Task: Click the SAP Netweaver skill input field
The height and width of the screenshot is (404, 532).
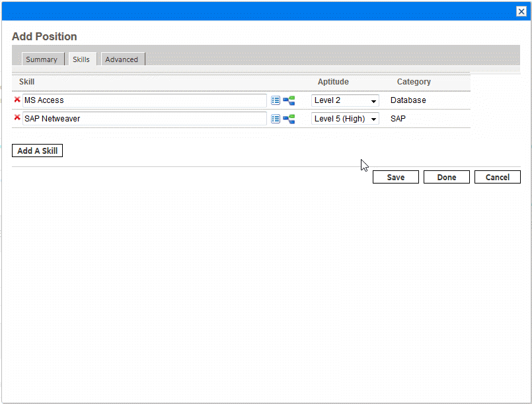Action: (x=145, y=119)
